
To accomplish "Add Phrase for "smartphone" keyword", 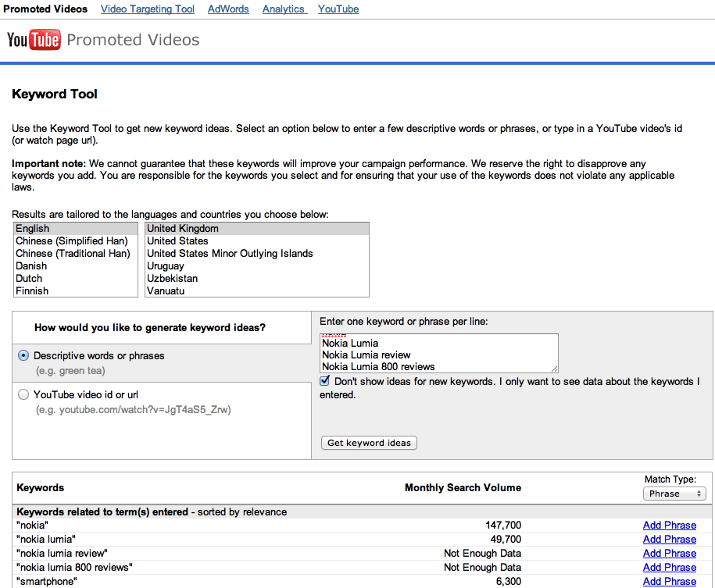I will coord(669,582).
